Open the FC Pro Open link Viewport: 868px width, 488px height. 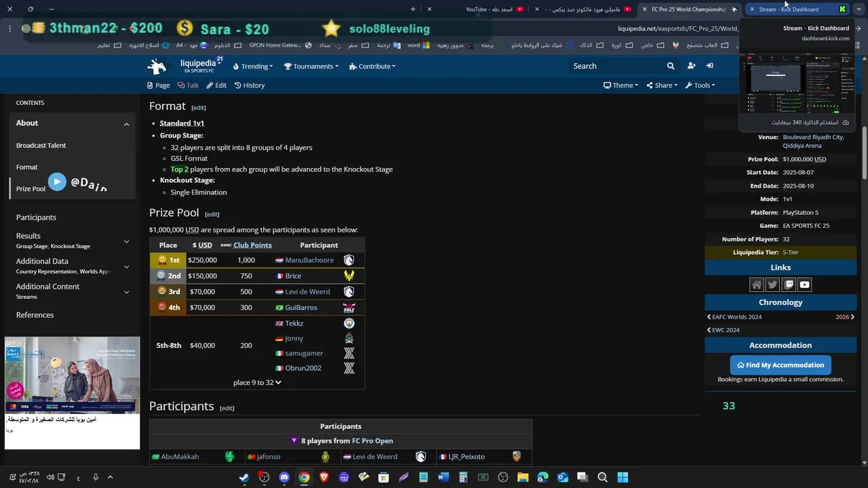(x=372, y=441)
